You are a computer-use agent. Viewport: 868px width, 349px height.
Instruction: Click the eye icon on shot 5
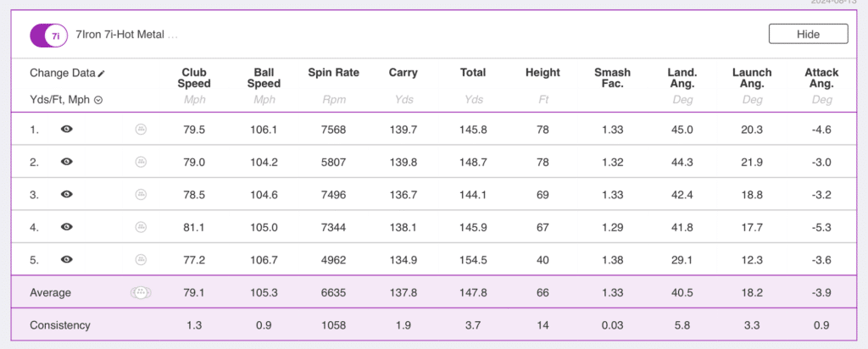click(67, 259)
